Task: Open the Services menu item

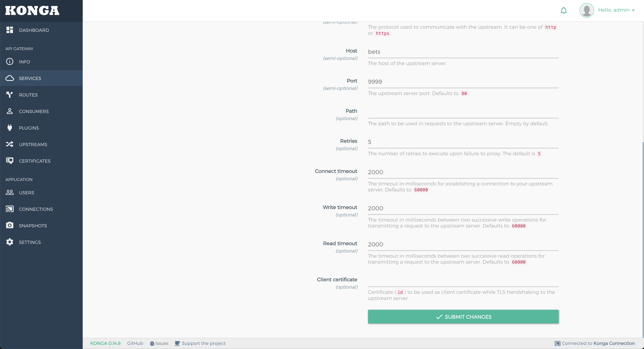Action: click(x=30, y=78)
